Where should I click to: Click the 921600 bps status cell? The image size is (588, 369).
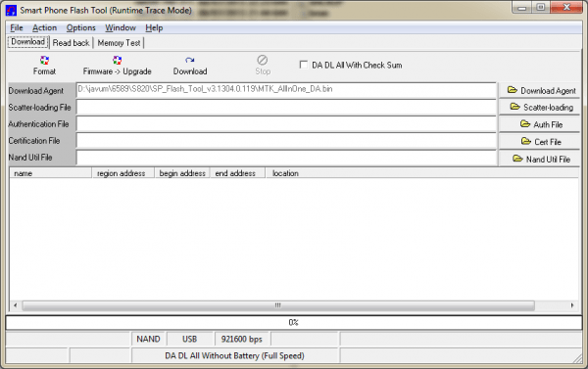point(242,339)
